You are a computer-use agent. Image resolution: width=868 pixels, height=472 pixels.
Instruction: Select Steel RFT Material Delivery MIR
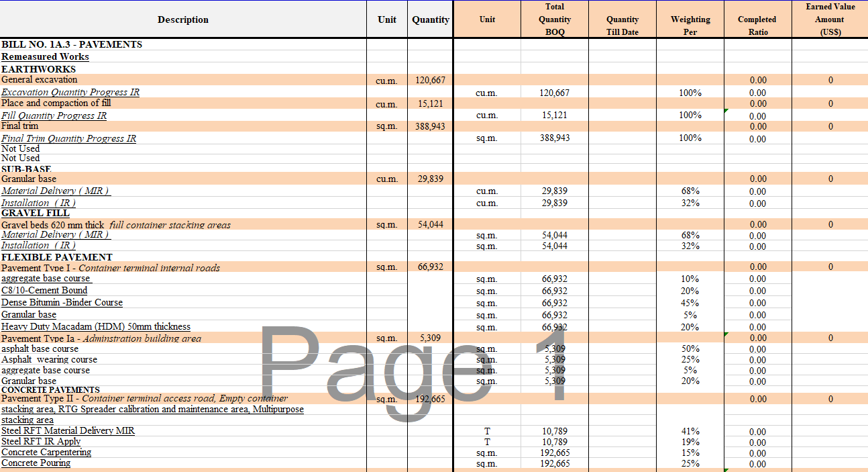(68, 430)
